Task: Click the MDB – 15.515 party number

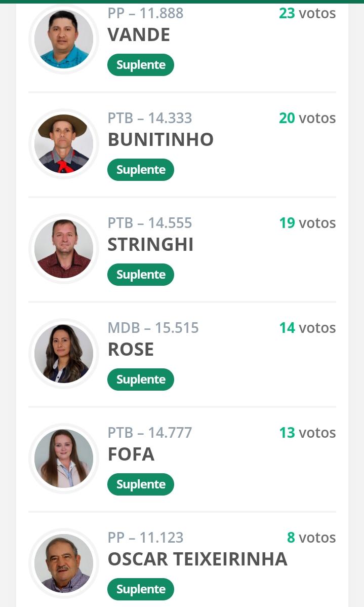Action: pos(153,328)
